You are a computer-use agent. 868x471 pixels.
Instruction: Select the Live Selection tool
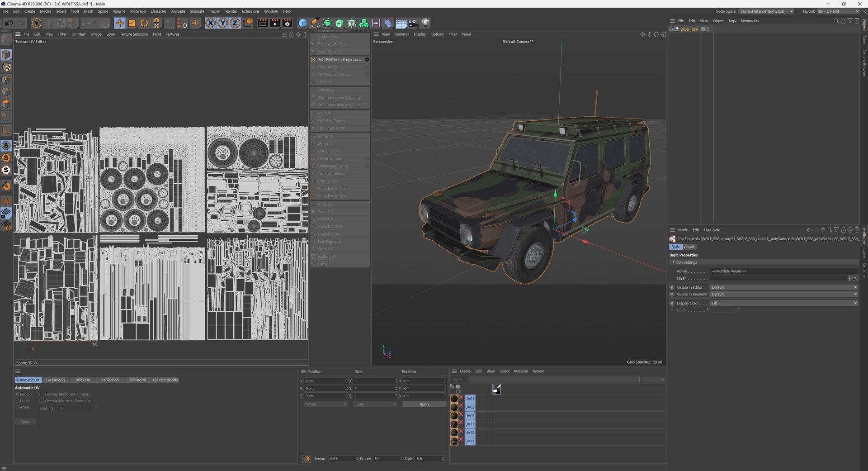pyautogui.click(x=37, y=23)
